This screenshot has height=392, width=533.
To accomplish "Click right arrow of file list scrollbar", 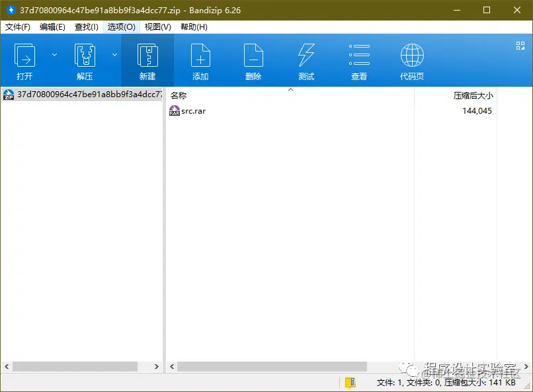I will pos(526,366).
